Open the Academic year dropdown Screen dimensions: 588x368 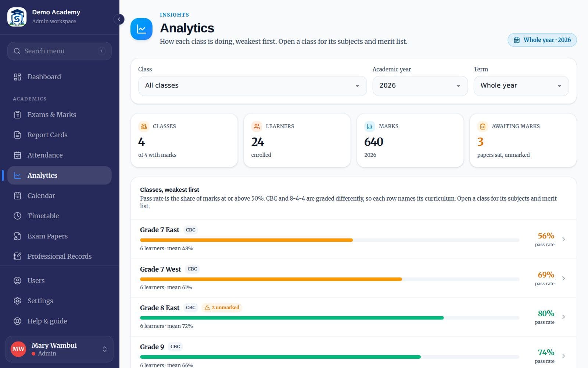click(x=420, y=86)
